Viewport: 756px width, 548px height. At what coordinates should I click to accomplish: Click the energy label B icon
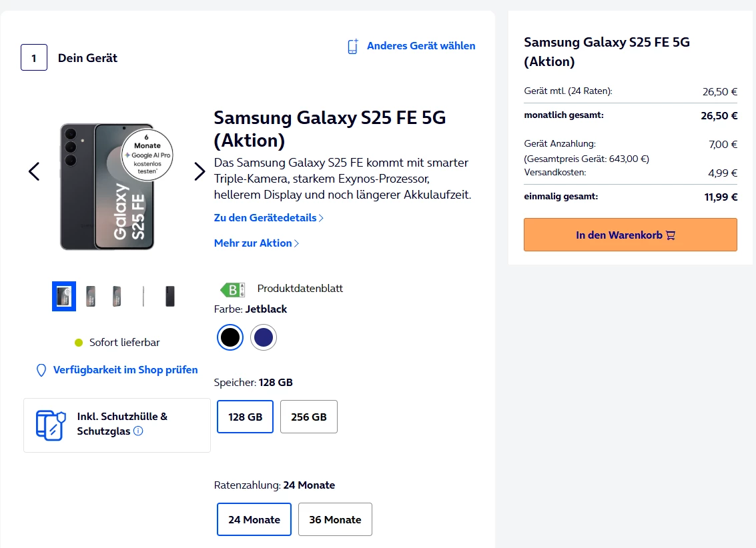tap(232, 289)
